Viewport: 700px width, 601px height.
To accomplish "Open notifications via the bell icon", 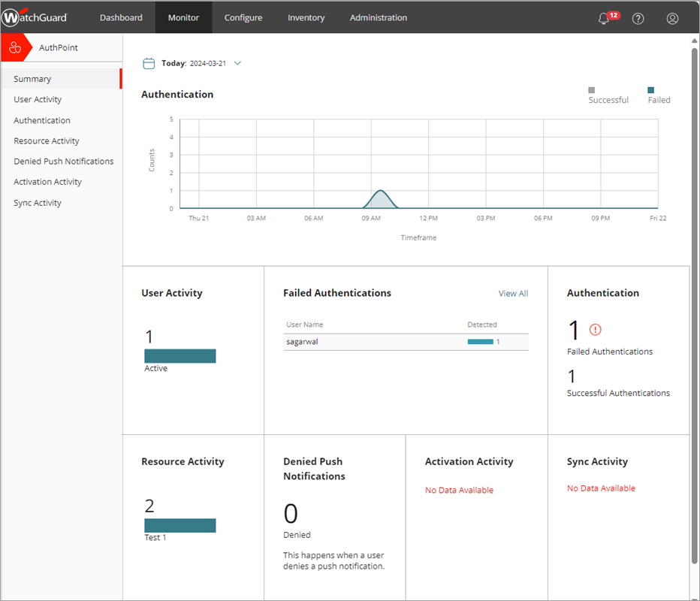I will 603,19.
